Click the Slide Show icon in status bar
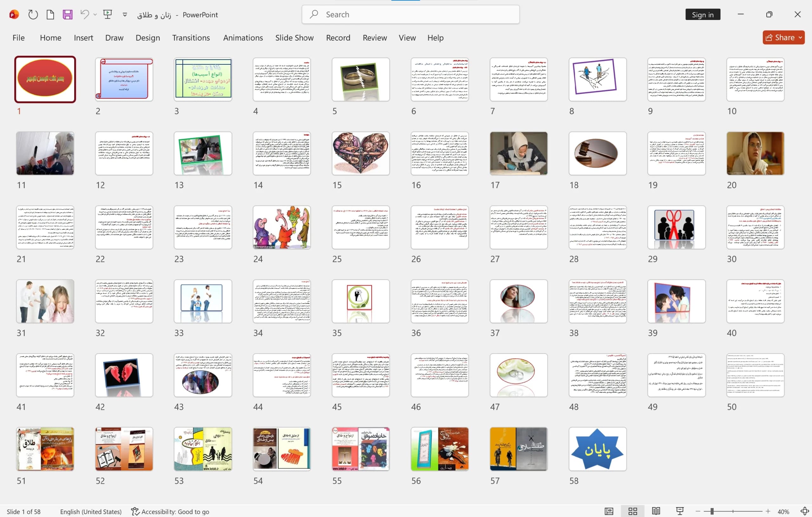The height and width of the screenshot is (517, 812). tap(680, 511)
